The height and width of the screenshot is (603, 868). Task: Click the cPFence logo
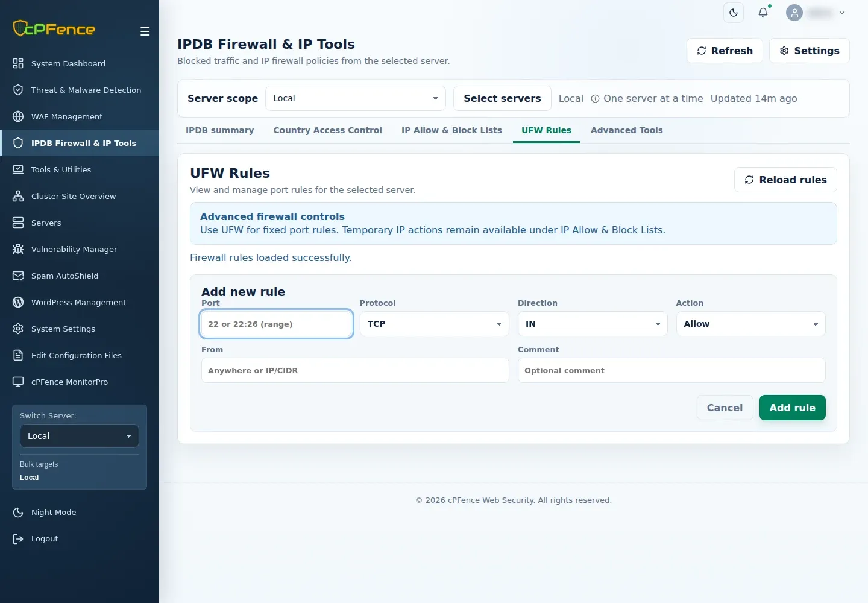point(54,28)
